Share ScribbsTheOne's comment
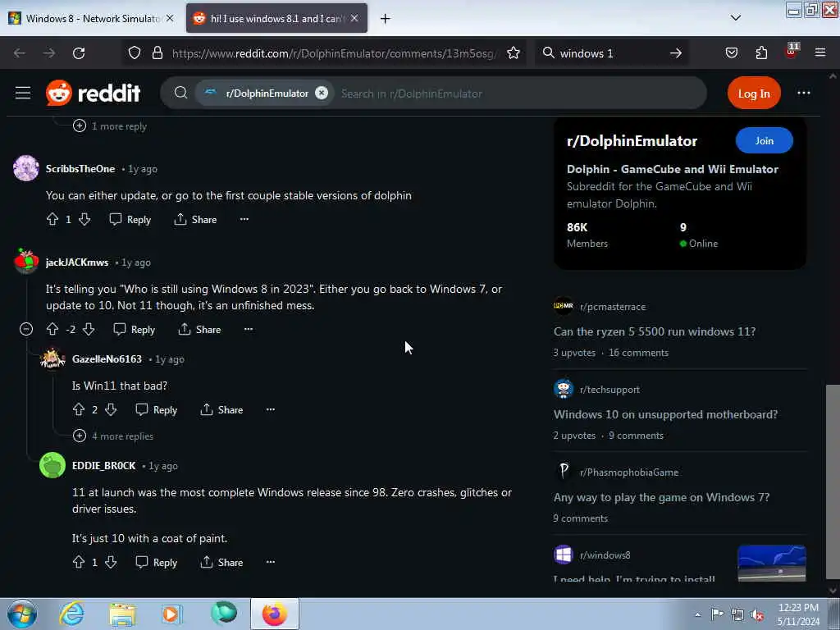Screen dimensions: 840x630 (x=195, y=219)
